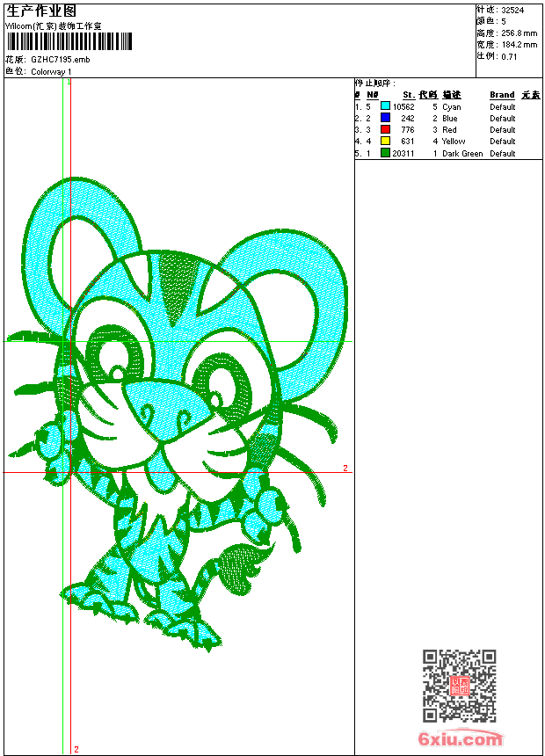The height and width of the screenshot is (756, 545).
Task: Click the stitch value '10562'
Action: pyautogui.click(x=403, y=107)
